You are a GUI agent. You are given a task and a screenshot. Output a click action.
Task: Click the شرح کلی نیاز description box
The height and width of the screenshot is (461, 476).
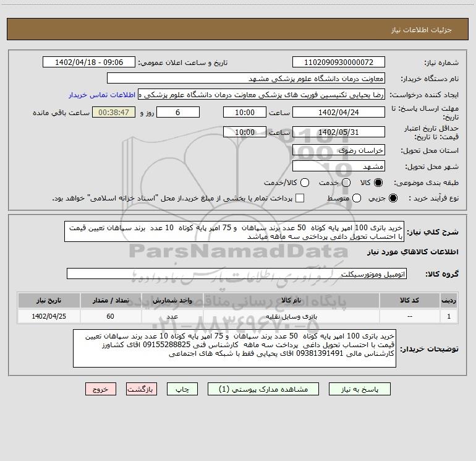point(234,232)
